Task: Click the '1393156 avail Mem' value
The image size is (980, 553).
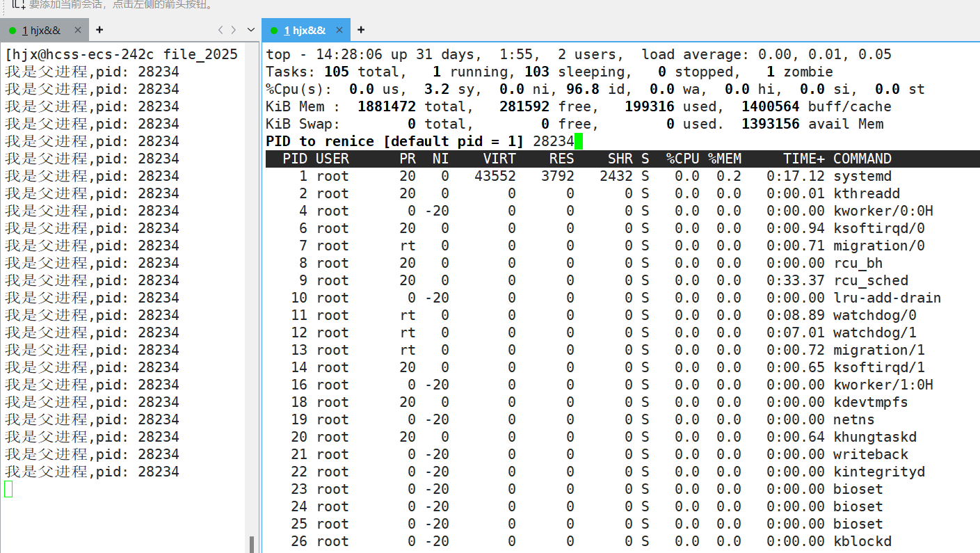Action: pos(812,124)
